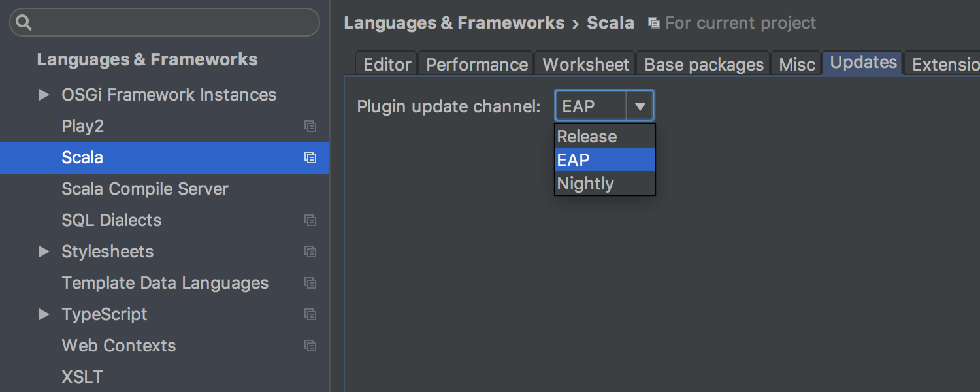The image size is (980, 392).
Task: Select TypeScript in the settings tree
Action: (x=105, y=314)
